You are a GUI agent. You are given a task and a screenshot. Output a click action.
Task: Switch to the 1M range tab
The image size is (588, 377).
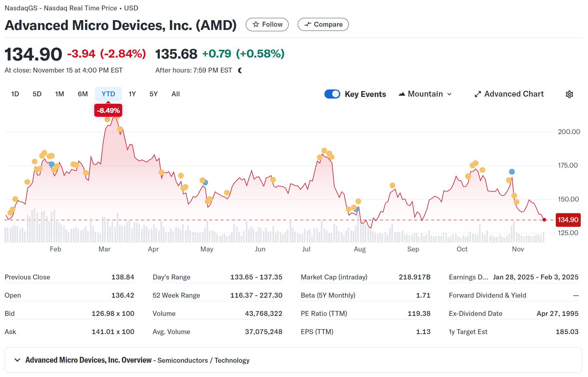(59, 94)
